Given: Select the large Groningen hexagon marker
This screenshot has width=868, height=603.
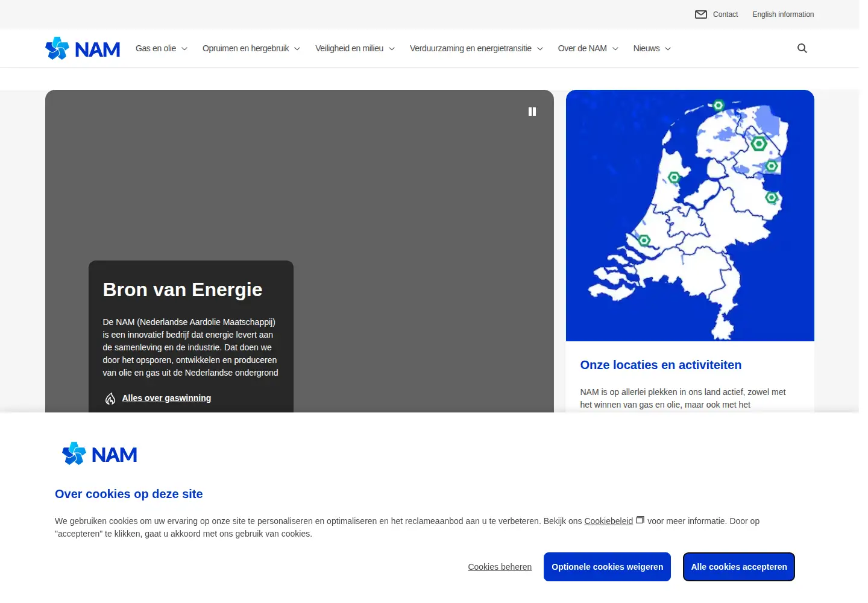Looking at the screenshot, I should click(x=759, y=144).
